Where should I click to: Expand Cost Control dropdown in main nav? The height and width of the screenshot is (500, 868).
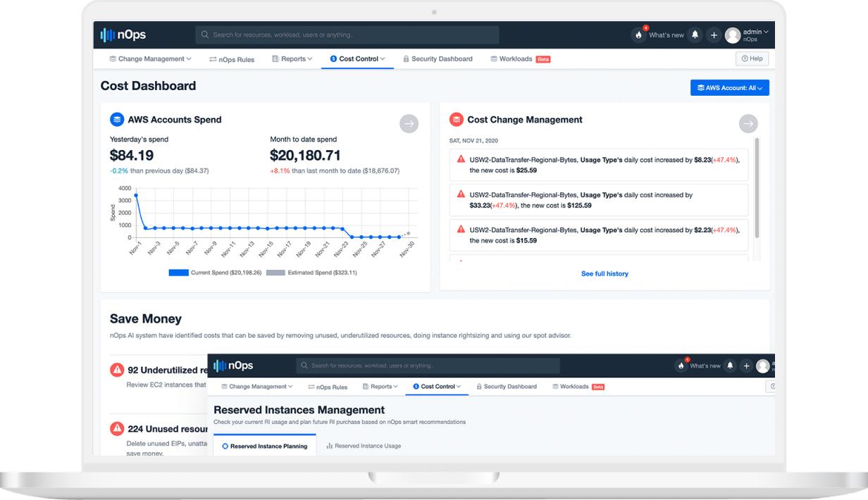(358, 59)
